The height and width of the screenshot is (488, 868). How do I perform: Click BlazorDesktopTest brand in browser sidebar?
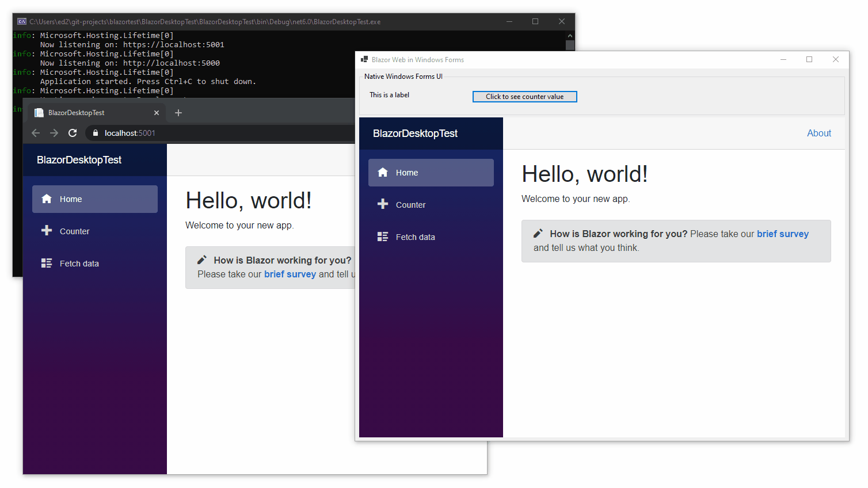pos(79,160)
